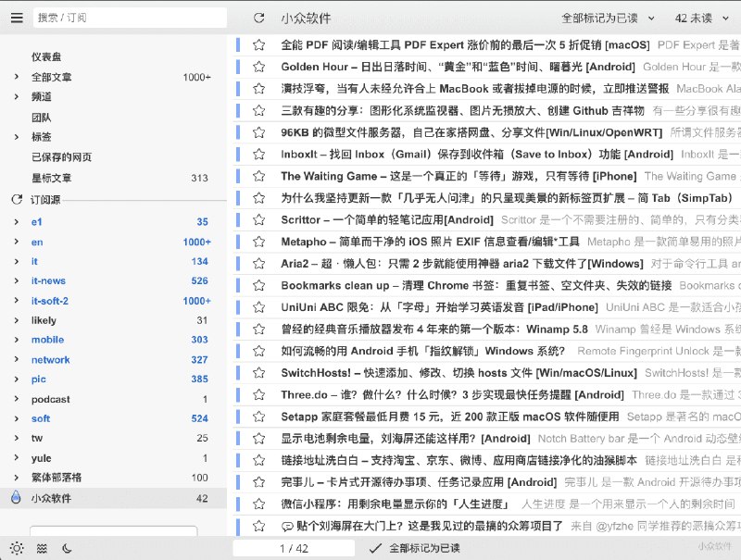Screen dimensions: 741x560
Task: Refresh articles with the reload icon beside 小众软件
Action: coord(257,17)
